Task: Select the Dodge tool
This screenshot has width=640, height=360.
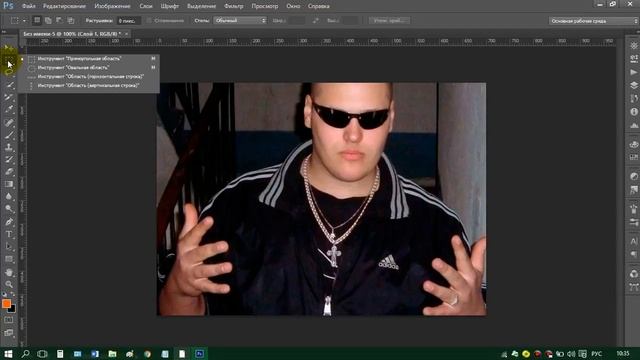Action: (9, 209)
